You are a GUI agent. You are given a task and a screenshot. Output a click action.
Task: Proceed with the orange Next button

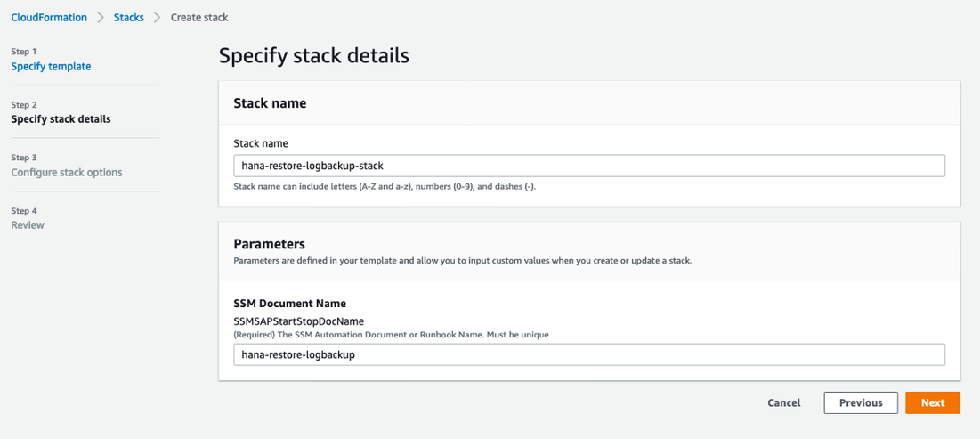(x=933, y=402)
